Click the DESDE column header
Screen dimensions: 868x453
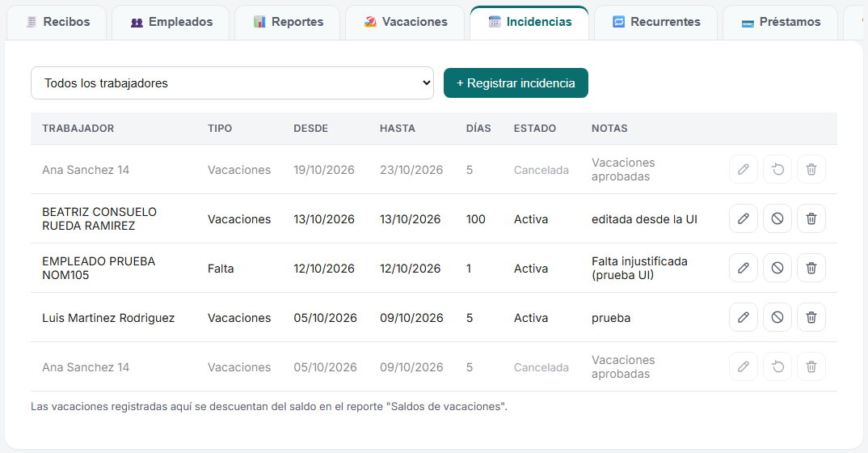pyautogui.click(x=310, y=129)
